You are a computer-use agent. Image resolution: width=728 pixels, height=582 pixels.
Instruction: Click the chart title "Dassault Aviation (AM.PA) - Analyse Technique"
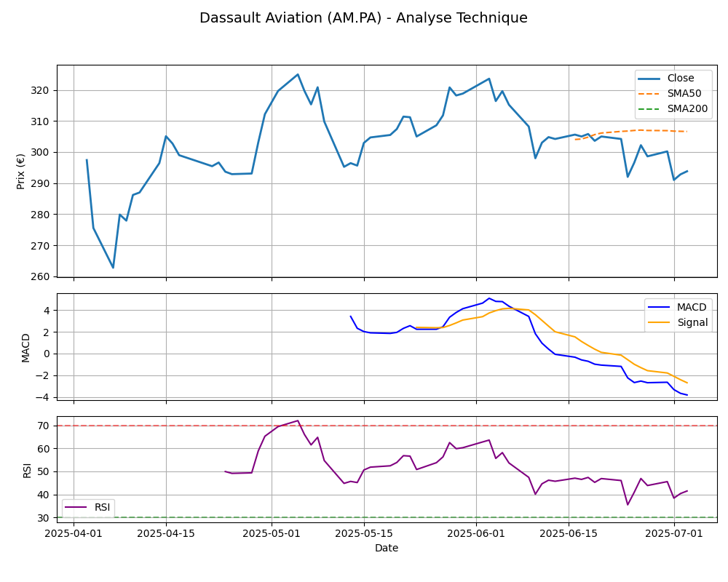[363, 17]
